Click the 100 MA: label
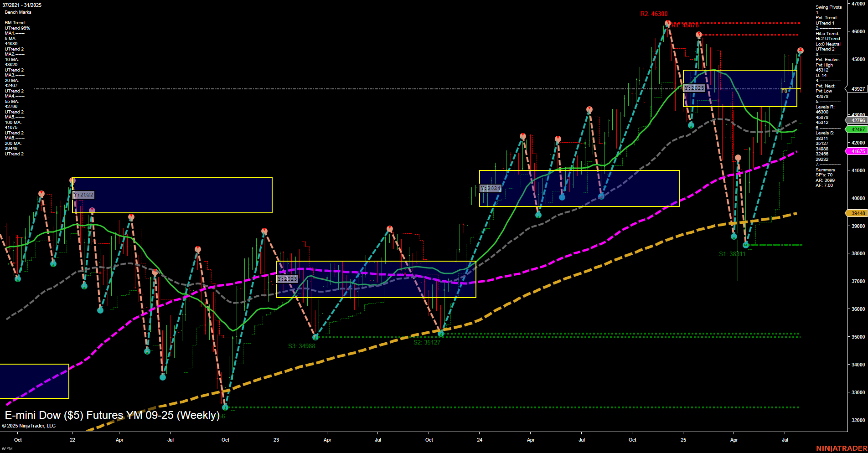868x453 pixels. pyautogui.click(x=13, y=123)
